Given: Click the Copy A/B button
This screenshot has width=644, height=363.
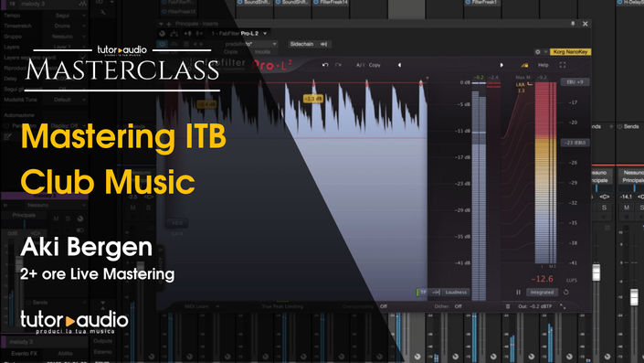Looking at the screenshot, I should (375, 65).
